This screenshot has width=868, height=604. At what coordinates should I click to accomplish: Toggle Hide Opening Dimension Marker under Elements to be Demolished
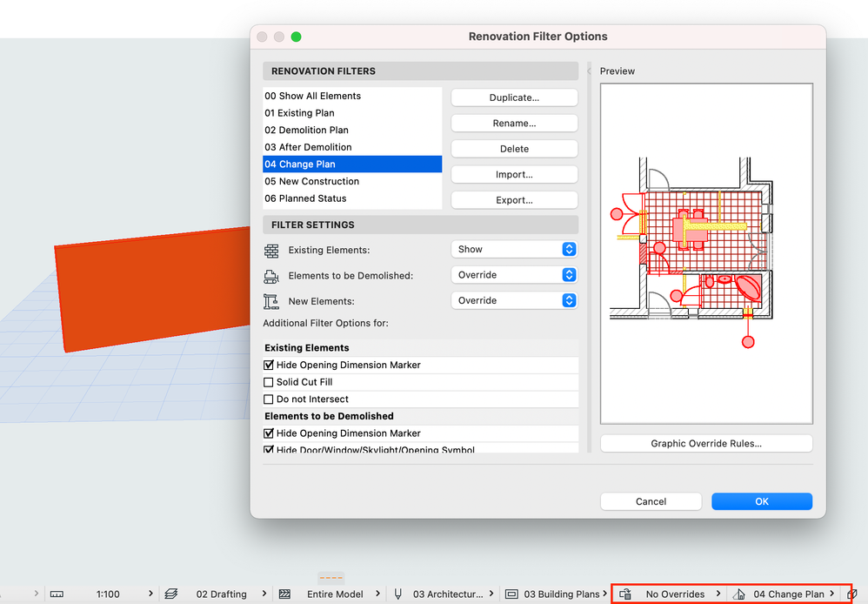coord(269,433)
